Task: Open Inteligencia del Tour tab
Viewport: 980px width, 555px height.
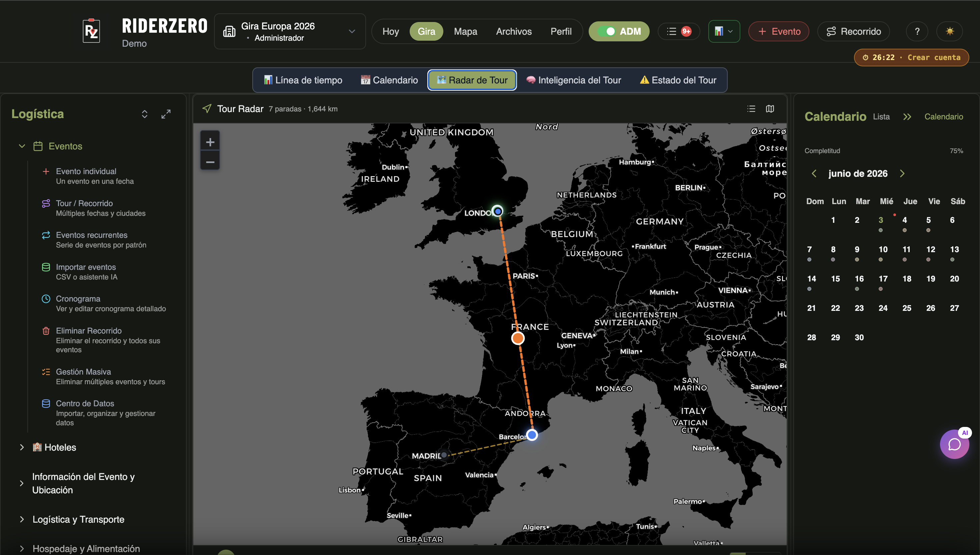Action: click(574, 80)
